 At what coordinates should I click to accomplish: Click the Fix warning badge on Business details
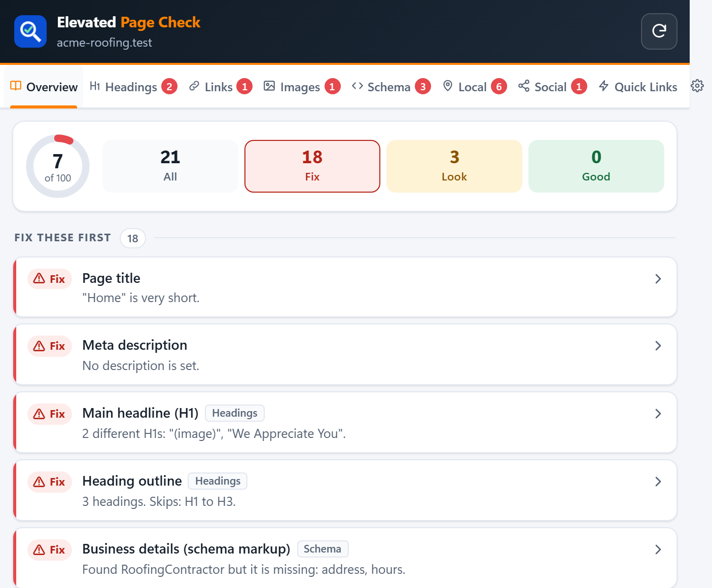point(50,549)
